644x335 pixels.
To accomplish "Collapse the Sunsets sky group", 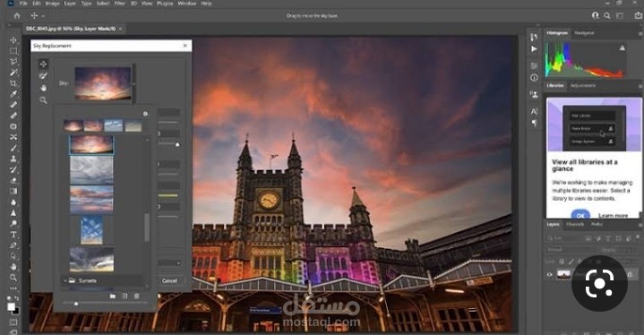I will [x=64, y=281].
